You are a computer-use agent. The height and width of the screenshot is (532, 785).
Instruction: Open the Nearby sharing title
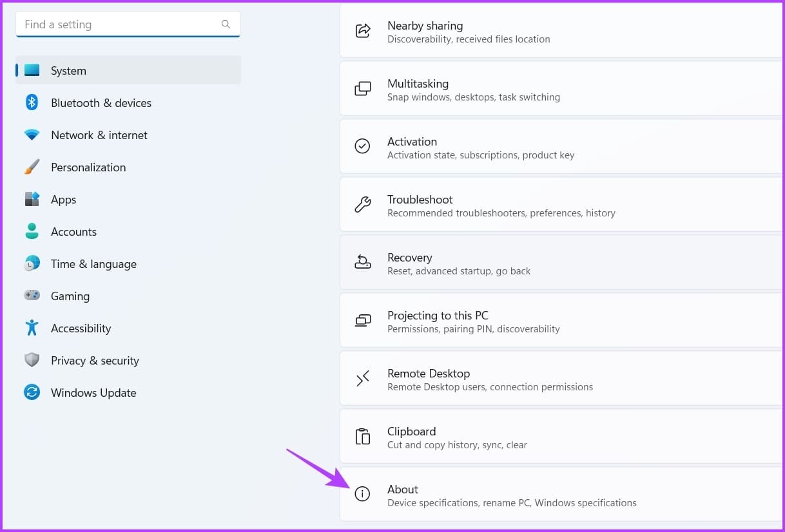click(x=425, y=26)
